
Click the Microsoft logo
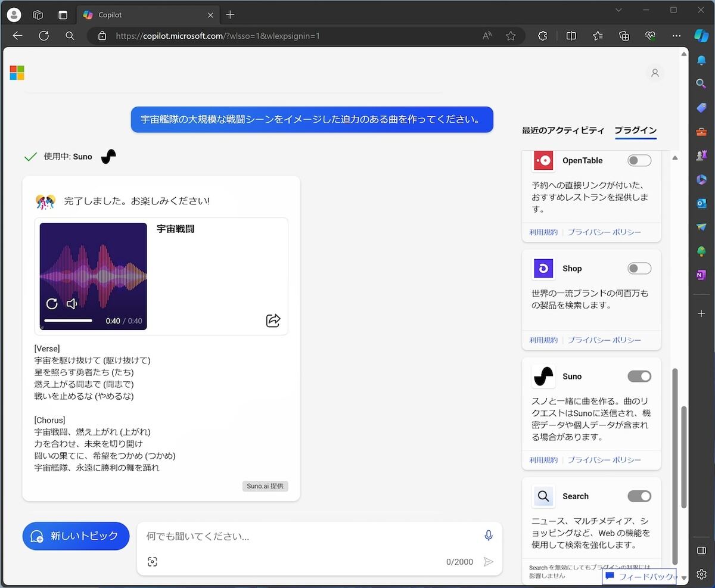(17, 73)
